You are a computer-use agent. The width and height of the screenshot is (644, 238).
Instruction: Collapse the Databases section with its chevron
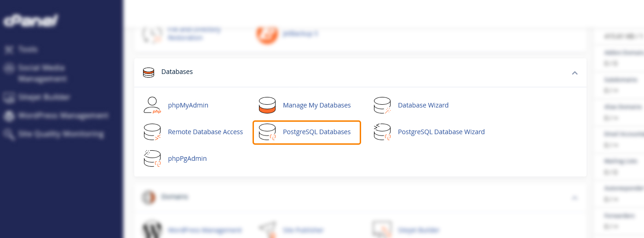(575, 73)
